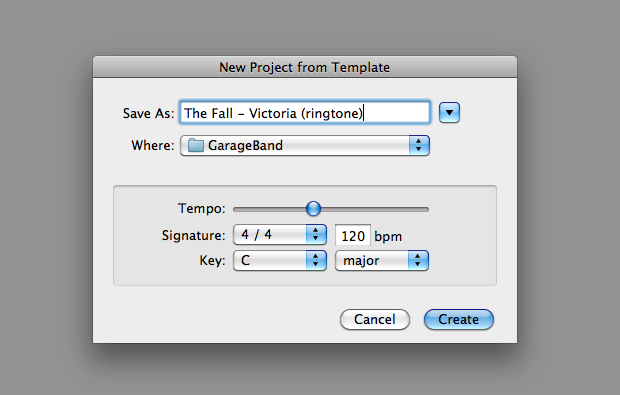This screenshot has width=620, height=395.
Task: Open the major scale popup menu
Action: (x=382, y=261)
